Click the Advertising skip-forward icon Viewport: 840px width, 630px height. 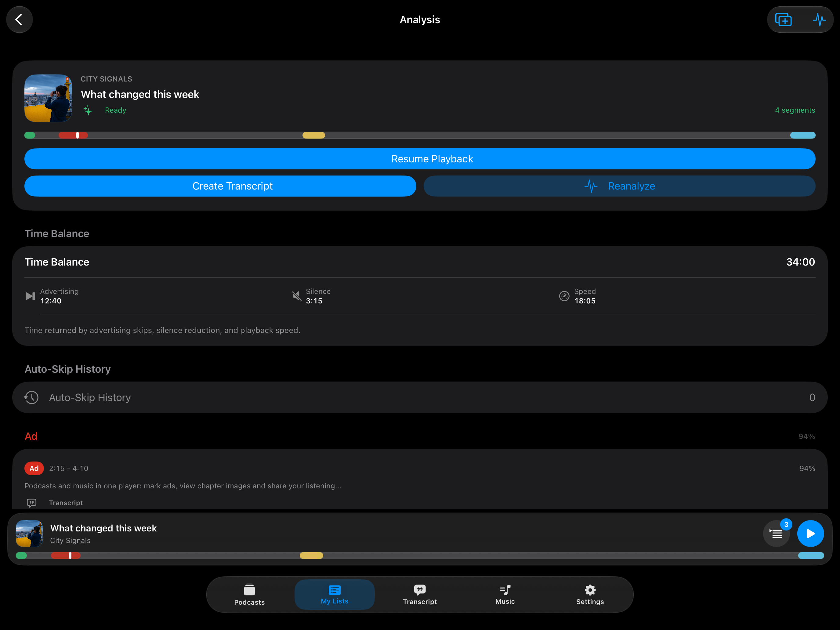tap(31, 296)
